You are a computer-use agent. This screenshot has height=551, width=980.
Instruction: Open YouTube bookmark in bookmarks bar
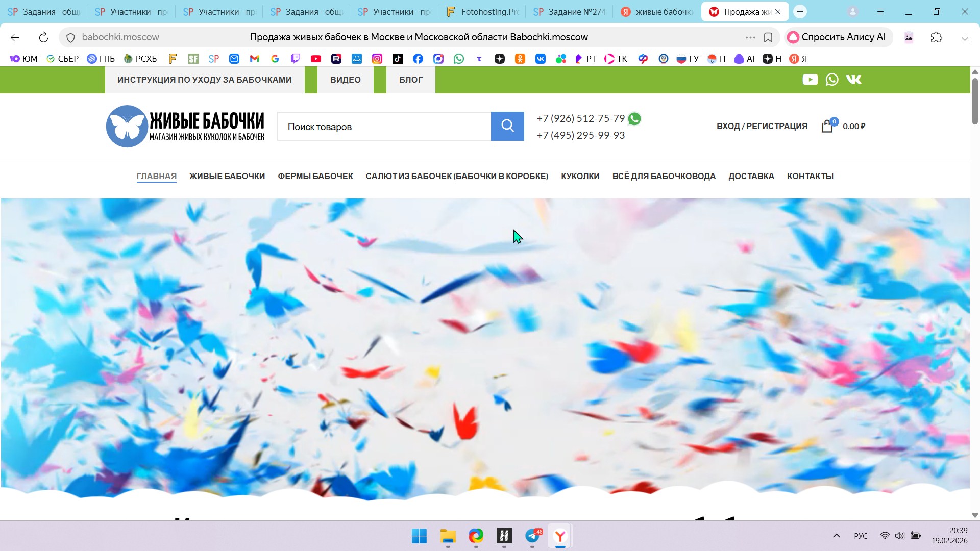click(316, 59)
